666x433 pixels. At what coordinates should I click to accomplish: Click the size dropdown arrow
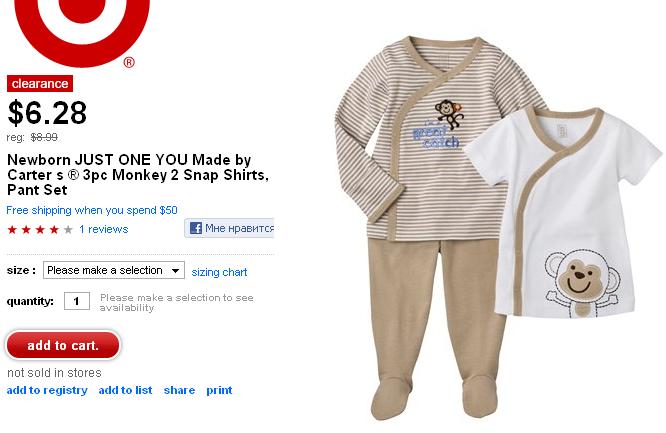coord(175,270)
